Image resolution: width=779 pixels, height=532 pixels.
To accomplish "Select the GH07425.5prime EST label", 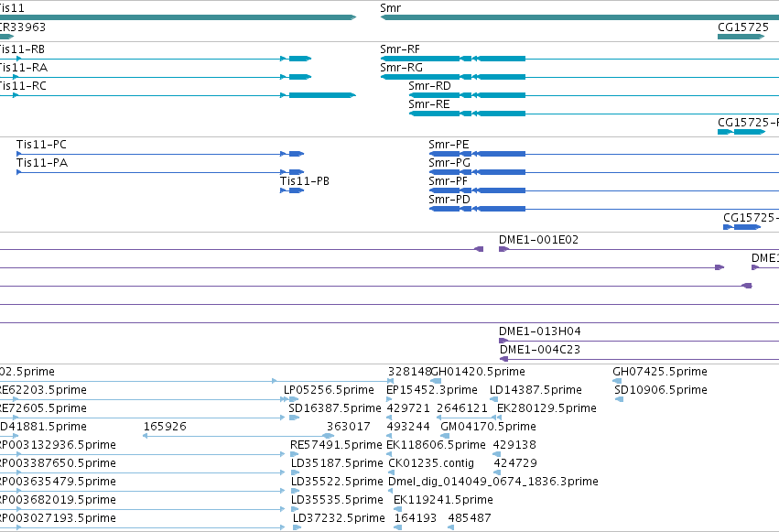I will (x=660, y=372).
